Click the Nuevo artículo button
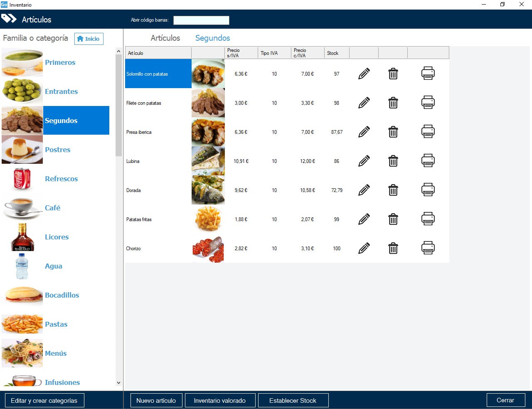The height and width of the screenshot is (409, 532). click(156, 400)
